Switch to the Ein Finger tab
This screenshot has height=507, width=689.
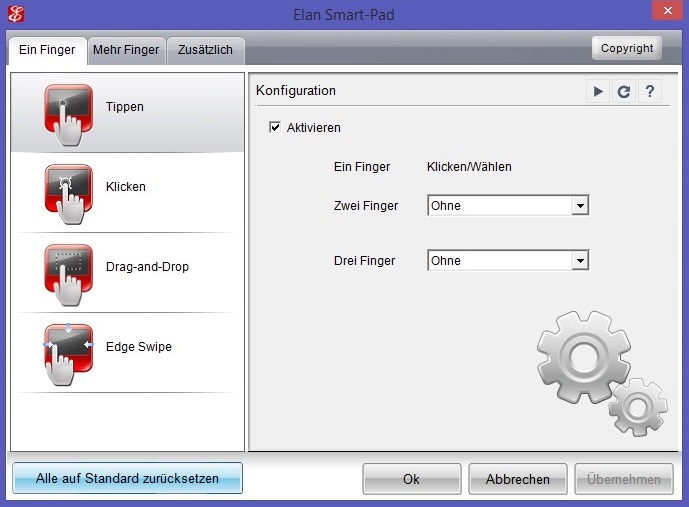(x=47, y=50)
